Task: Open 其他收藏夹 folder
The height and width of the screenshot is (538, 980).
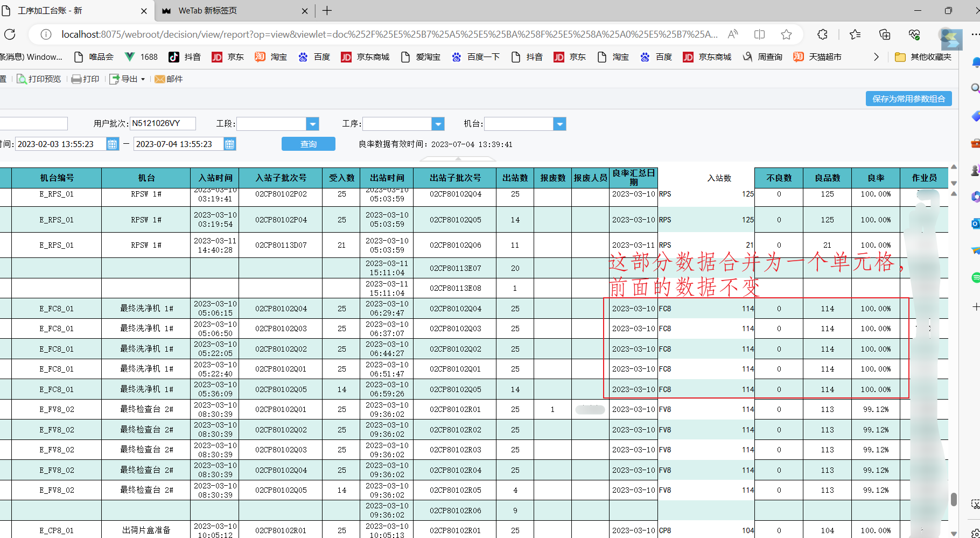Action: (923, 57)
